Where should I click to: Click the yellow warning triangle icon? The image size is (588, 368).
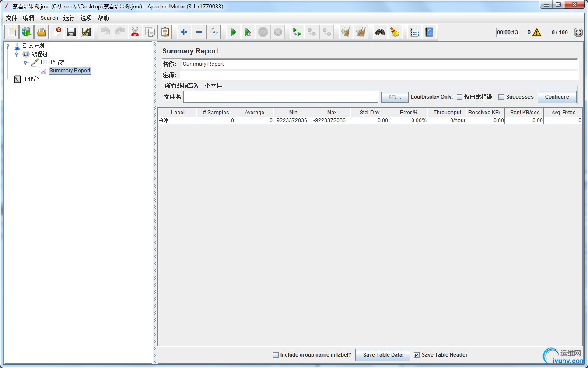(537, 32)
